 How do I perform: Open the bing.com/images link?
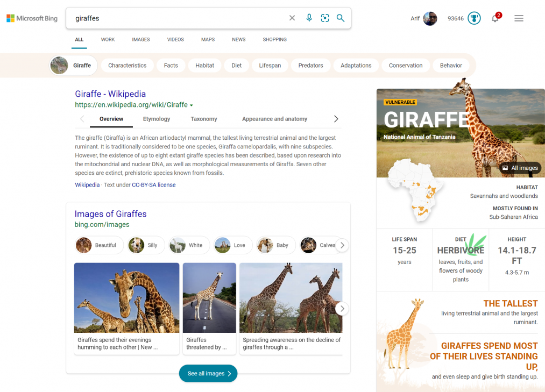pos(102,224)
